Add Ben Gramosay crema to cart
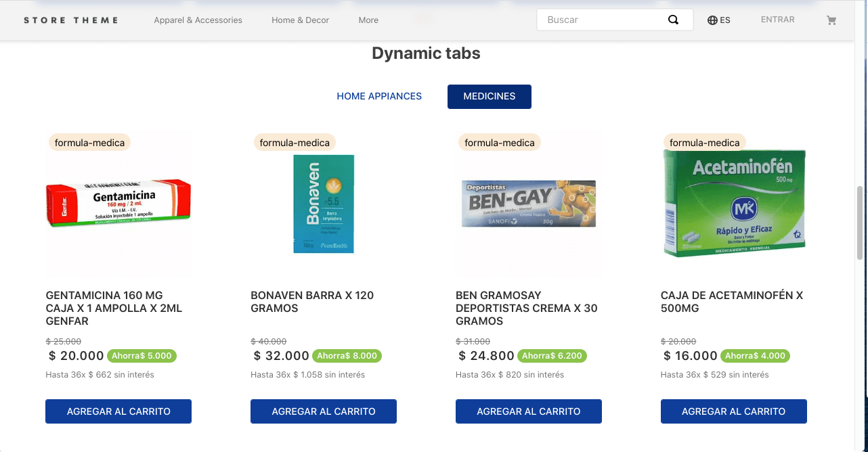 [x=529, y=411]
